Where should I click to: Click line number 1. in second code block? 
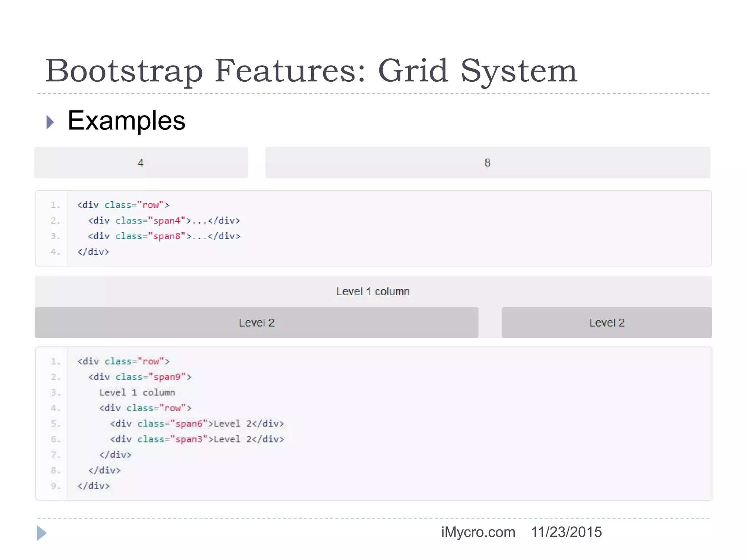coord(55,361)
